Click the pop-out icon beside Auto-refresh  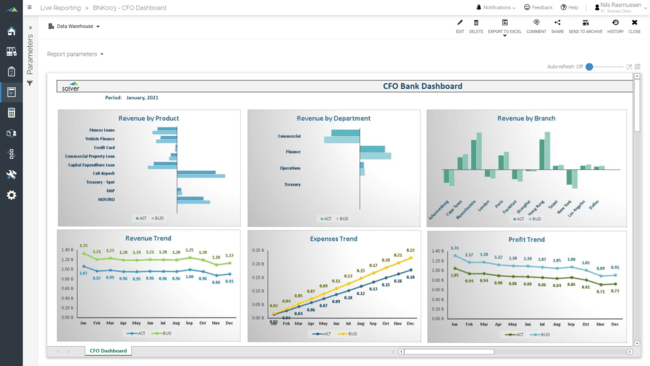click(x=629, y=67)
